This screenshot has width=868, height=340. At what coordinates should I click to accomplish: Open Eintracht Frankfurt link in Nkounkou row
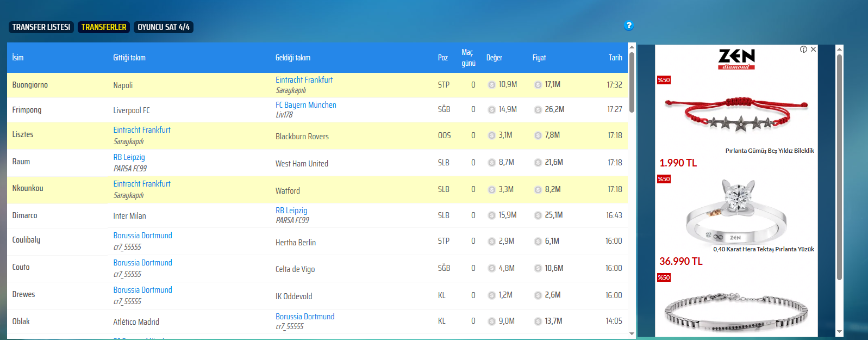coord(142,184)
